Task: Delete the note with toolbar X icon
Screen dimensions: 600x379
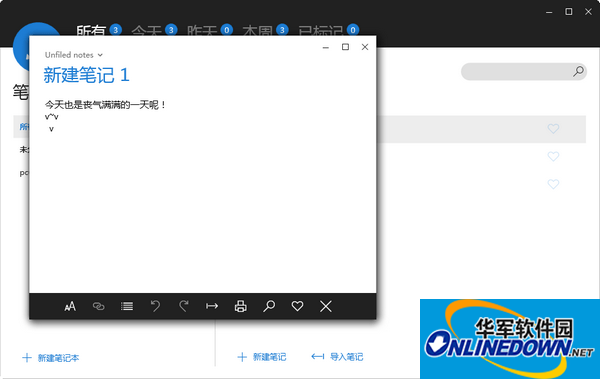Action: pos(326,306)
